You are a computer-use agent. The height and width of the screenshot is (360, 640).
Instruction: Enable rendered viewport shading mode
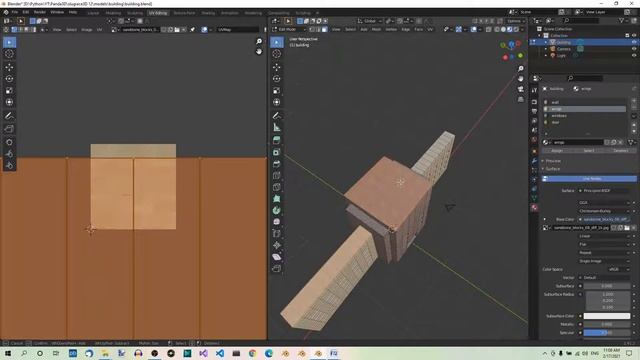(x=516, y=29)
